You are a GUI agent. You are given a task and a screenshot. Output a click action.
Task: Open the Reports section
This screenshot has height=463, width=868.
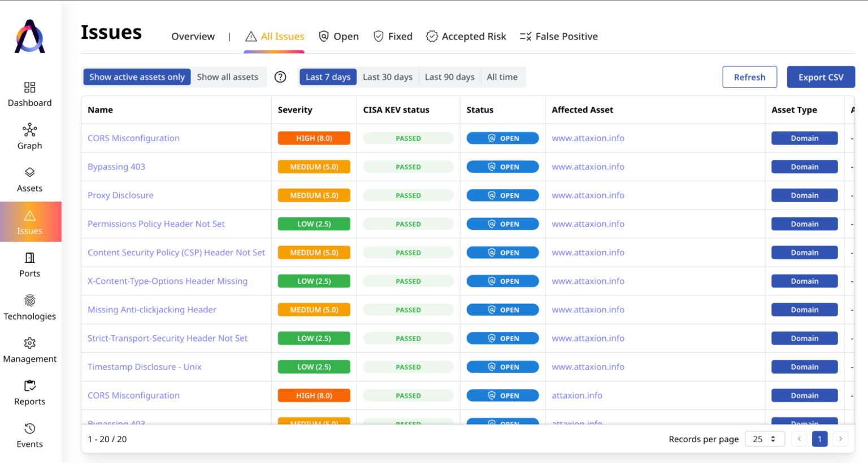(29, 392)
